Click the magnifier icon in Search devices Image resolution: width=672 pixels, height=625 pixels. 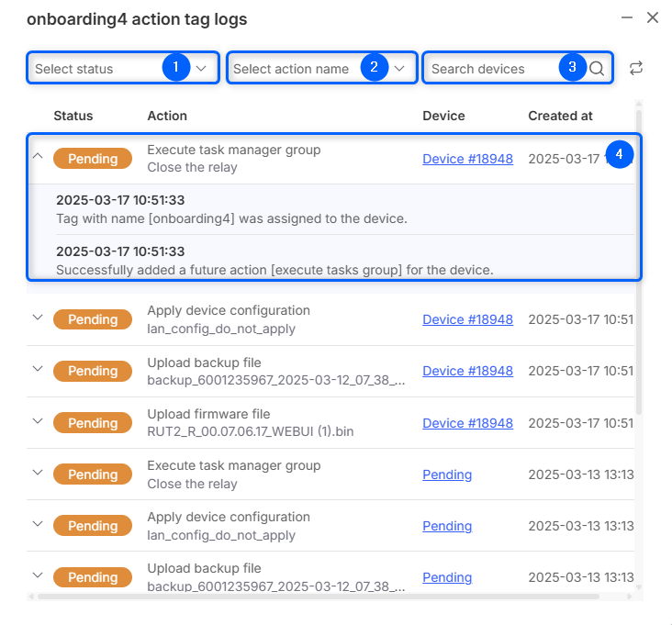tap(597, 69)
